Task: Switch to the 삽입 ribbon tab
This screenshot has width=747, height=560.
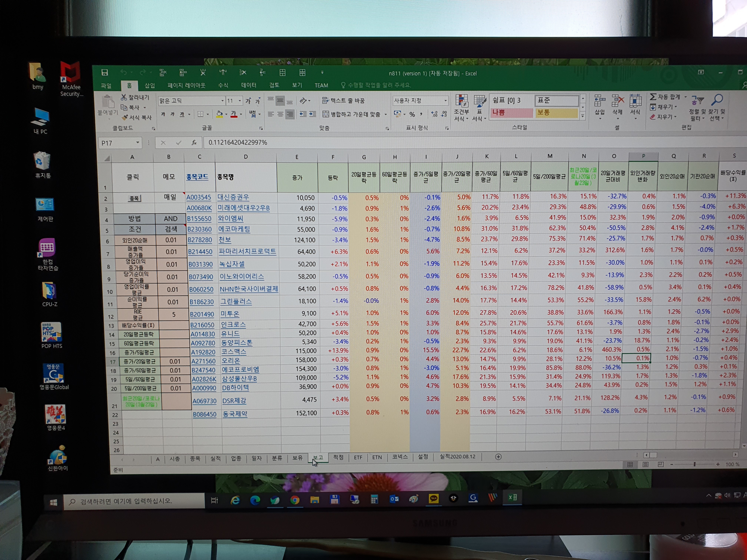Action: [150, 85]
